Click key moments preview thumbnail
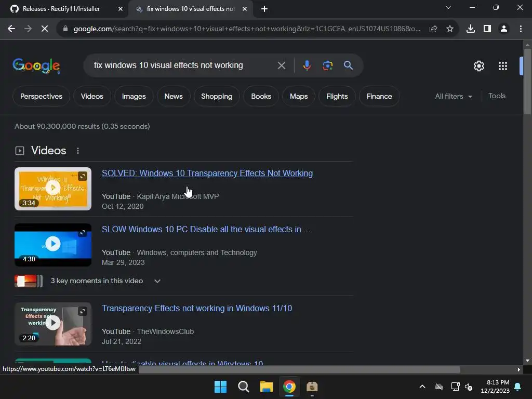Image resolution: width=532 pixels, height=399 pixels. click(x=29, y=281)
